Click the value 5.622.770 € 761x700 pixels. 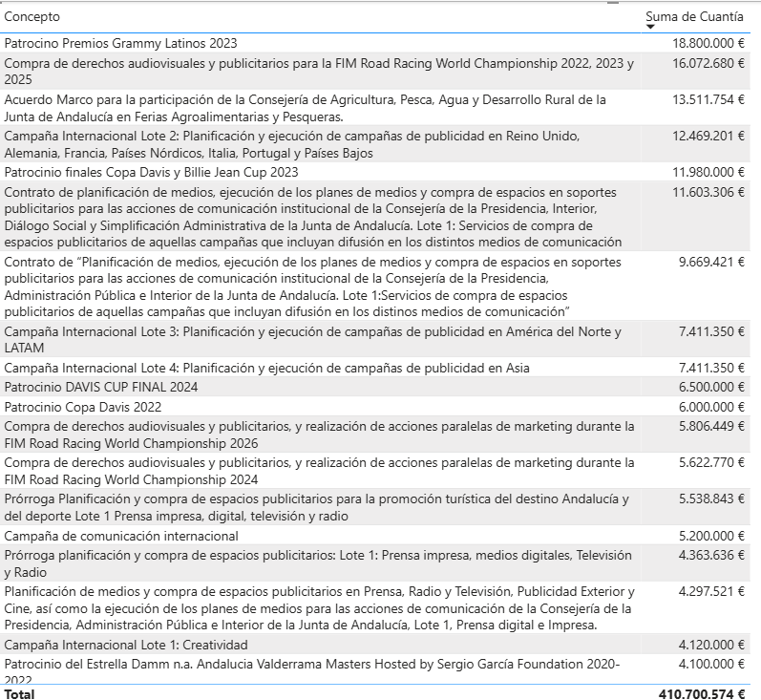point(711,462)
